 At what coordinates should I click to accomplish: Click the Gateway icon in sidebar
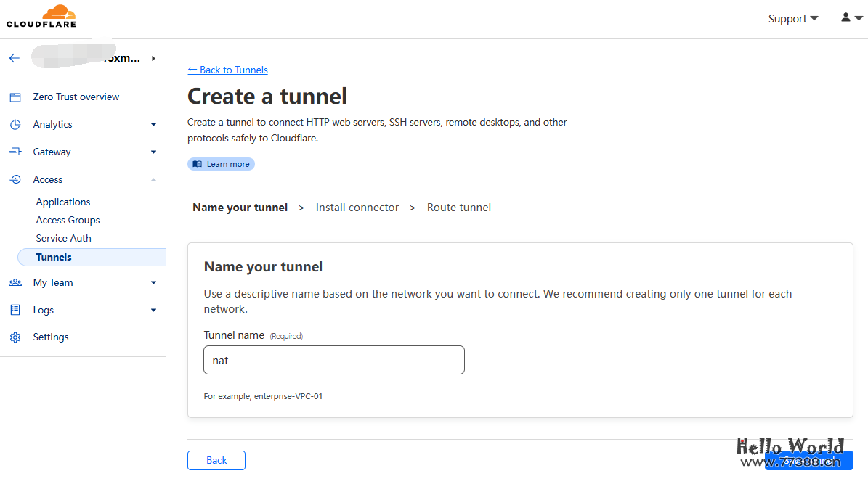pos(15,152)
